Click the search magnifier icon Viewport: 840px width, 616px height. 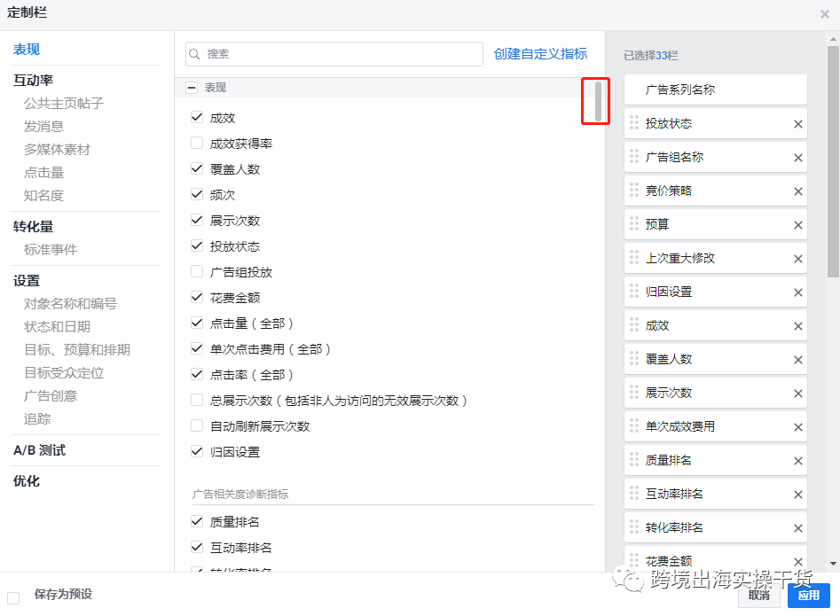[194, 54]
